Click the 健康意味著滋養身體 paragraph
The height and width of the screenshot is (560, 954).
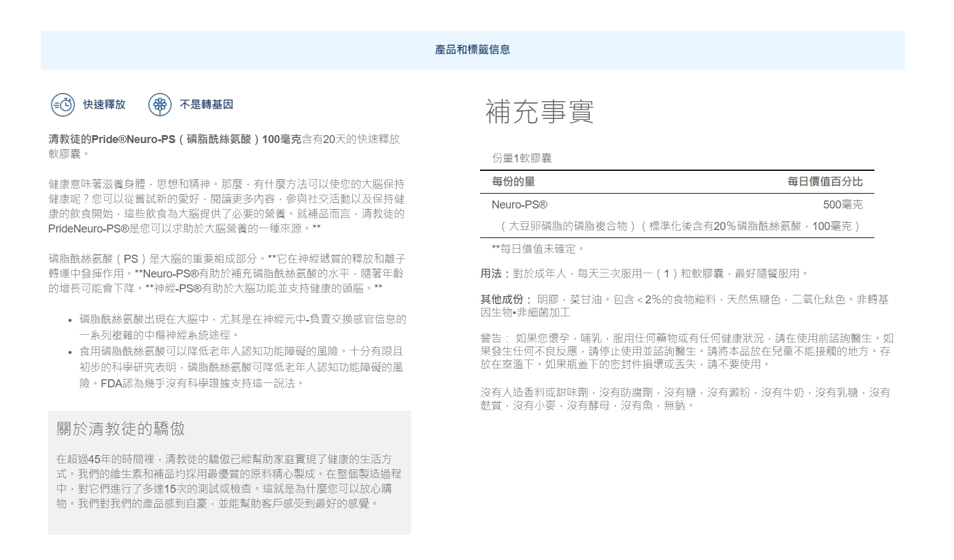(226, 207)
